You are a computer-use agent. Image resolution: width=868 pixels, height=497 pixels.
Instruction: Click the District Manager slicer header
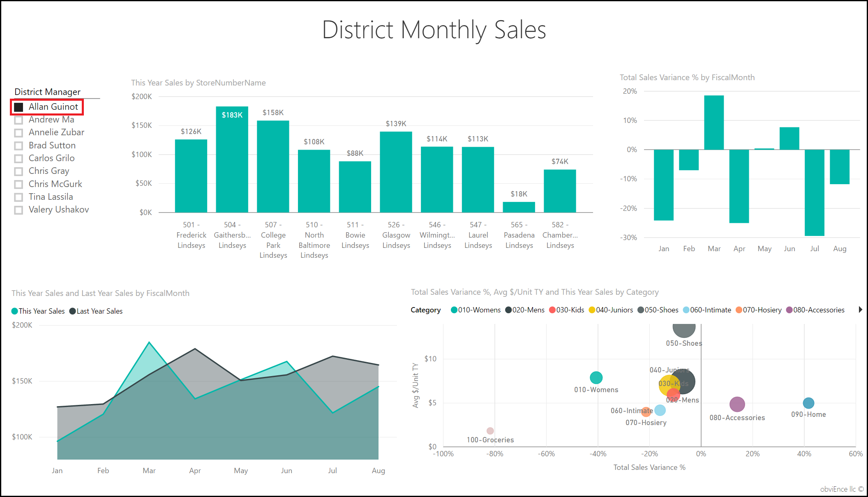tap(47, 92)
